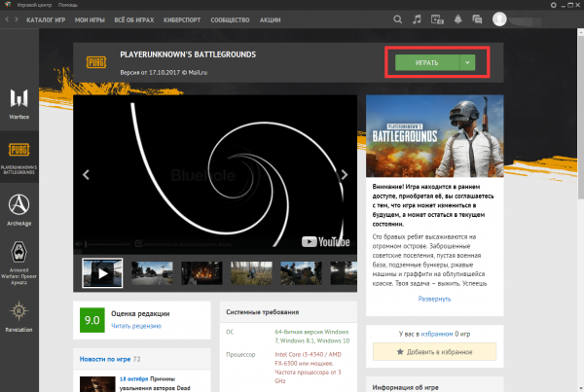This screenshot has height=392, width=584.
Task: Open the notifications bell icon
Action: click(x=457, y=19)
